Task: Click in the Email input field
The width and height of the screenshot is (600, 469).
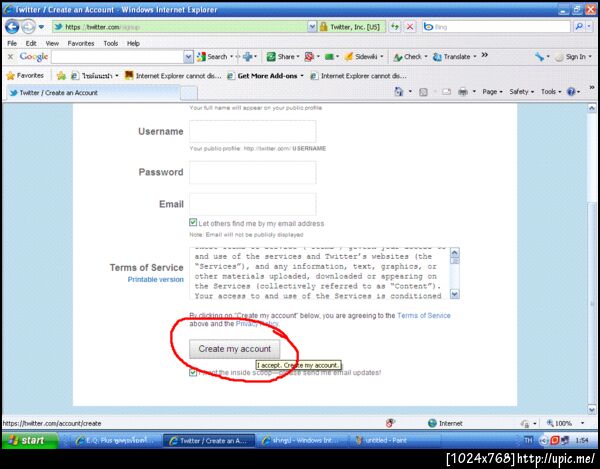Action: pos(253,204)
